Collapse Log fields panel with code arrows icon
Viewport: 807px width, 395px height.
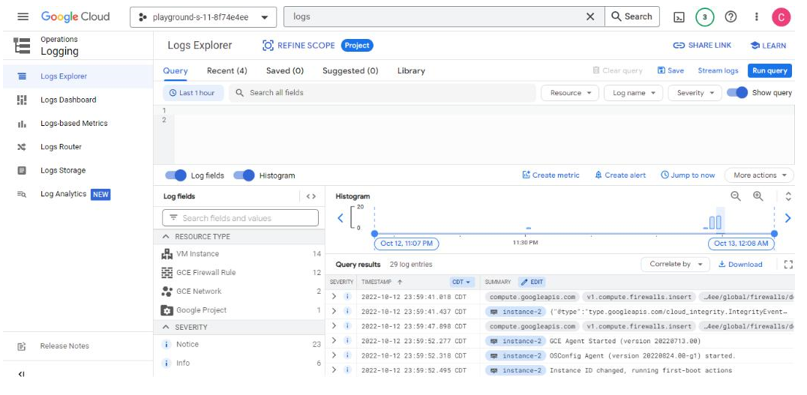pyautogui.click(x=311, y=196)
